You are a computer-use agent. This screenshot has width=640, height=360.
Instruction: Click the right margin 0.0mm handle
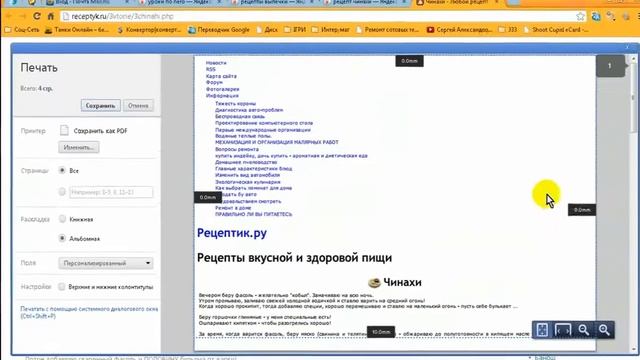tap(582, 210)
